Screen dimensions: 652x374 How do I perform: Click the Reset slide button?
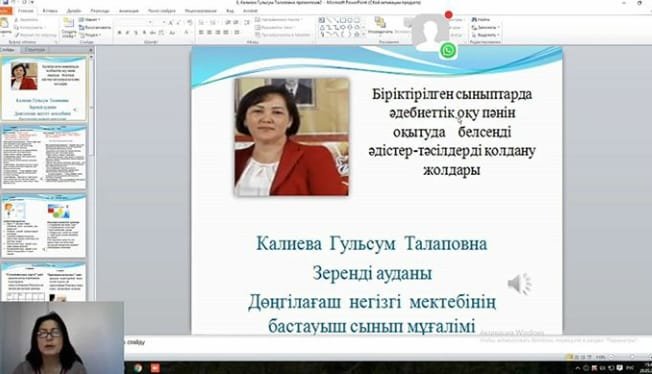[x=95, y=27]
